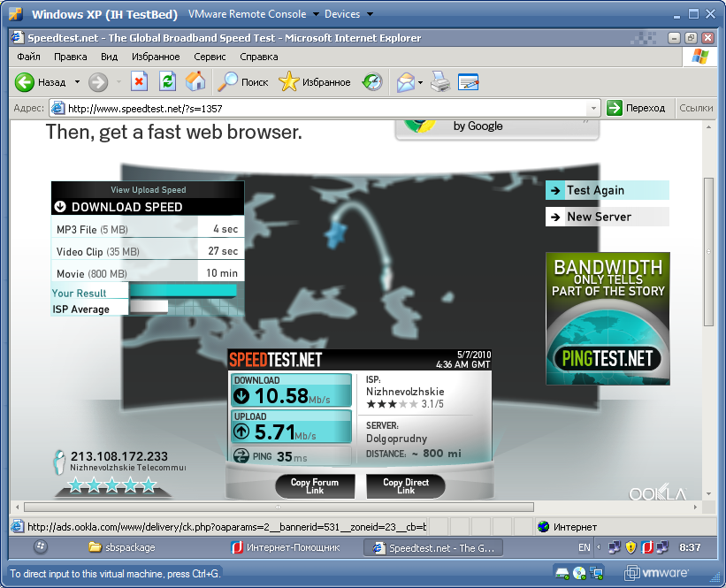Click the horizontal scrollbar right arrow

click(695, 507)
